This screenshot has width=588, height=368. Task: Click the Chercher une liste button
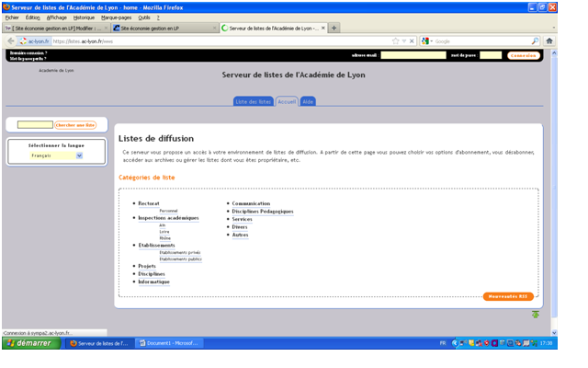[75, 125]
